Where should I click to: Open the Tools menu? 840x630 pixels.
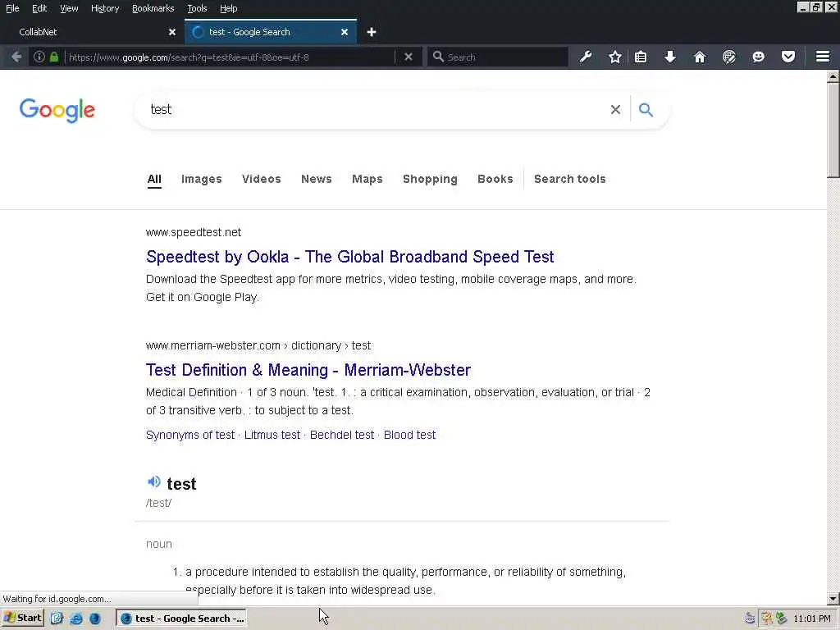[197, 8]
